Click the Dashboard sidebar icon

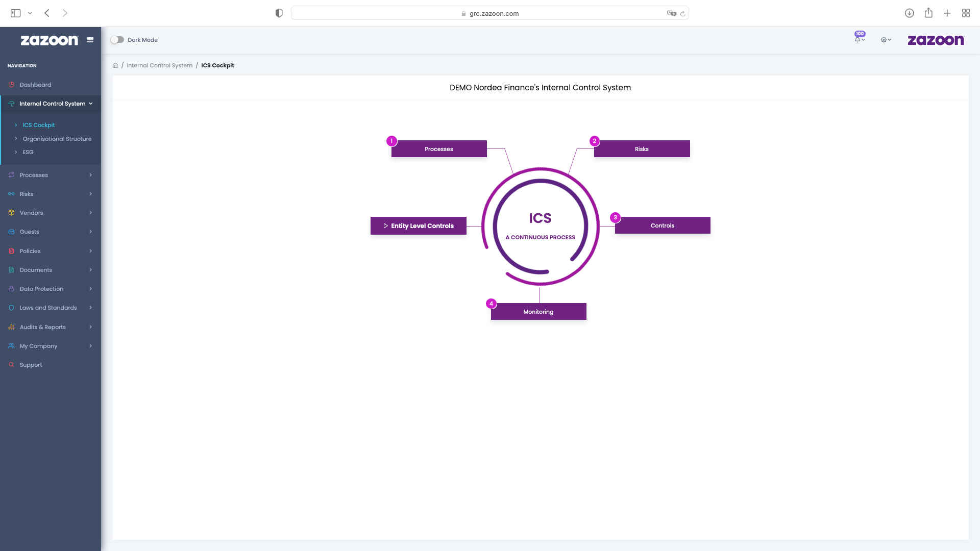tap(11, 85)
